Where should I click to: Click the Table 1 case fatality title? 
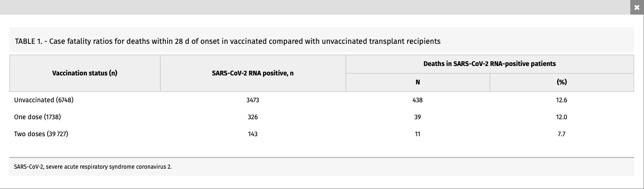pos(228,41)
